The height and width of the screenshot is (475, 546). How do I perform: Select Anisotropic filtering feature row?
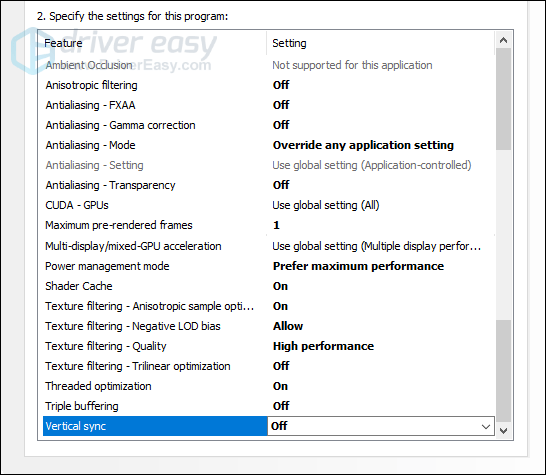pos(268,85)
